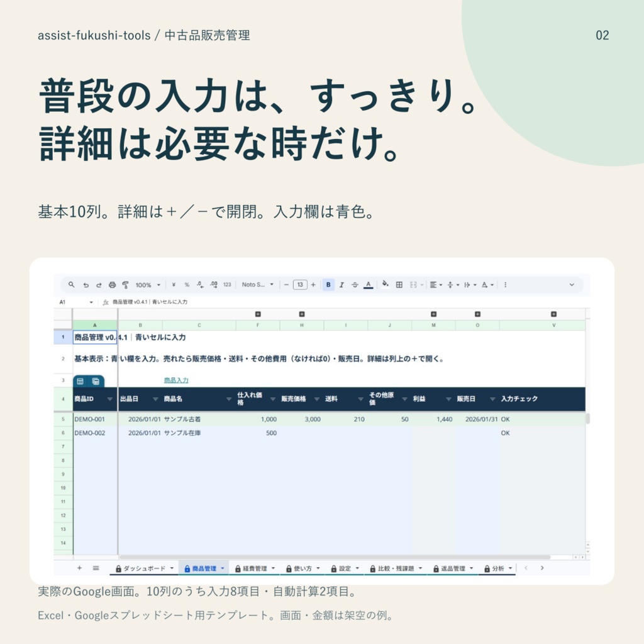Activate the paint format tool

[125, 285]
